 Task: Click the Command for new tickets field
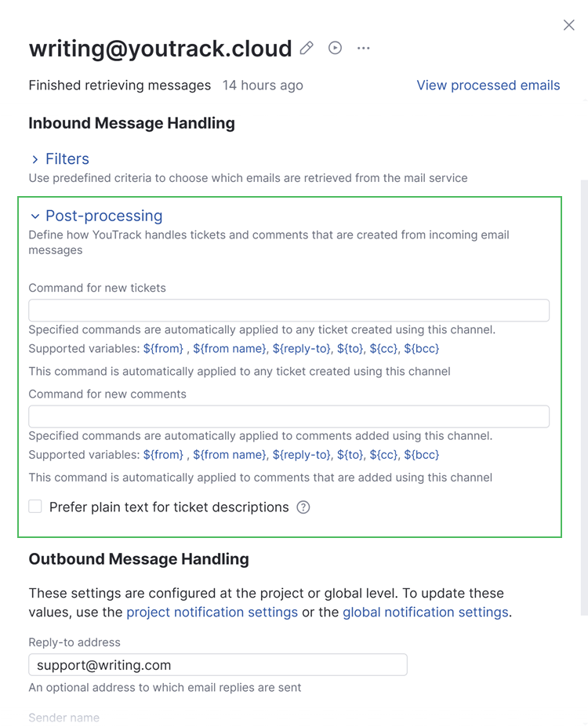(289, 310)
